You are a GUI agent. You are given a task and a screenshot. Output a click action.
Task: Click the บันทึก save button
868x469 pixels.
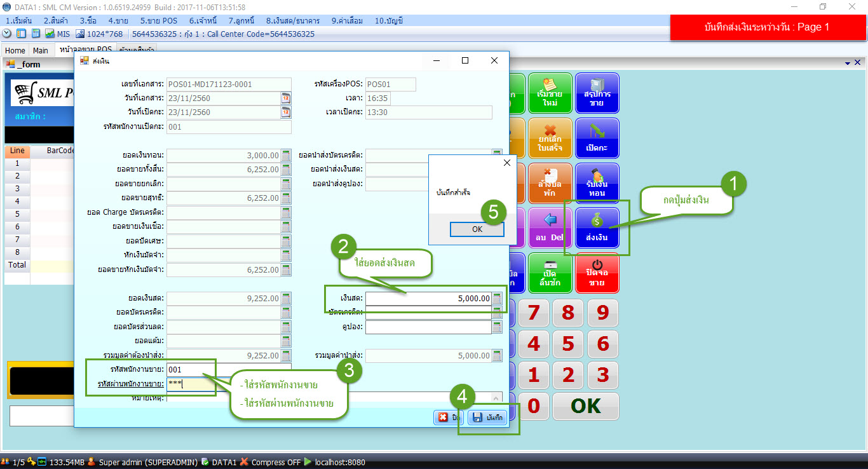click(x=488, y=418)
